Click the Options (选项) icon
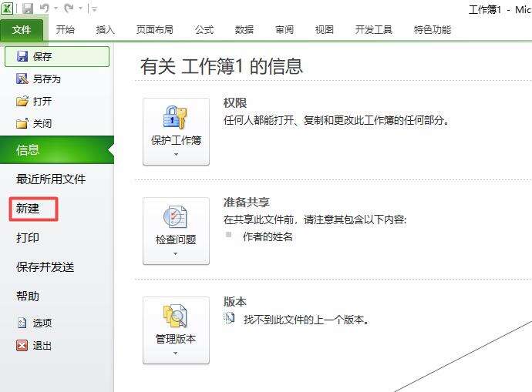532x392 pixels. 22,323
